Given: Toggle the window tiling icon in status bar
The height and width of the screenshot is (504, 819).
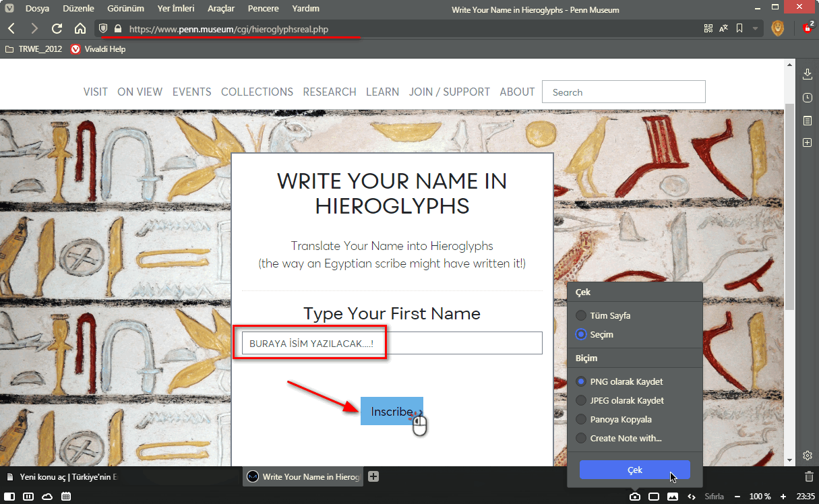Looking at the screenshot, I should (x=654, y=497).
